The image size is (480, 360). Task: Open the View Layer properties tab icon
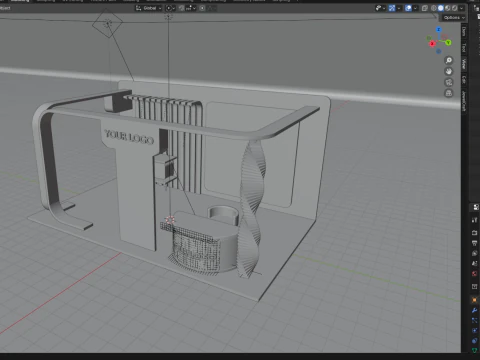tap(475, 253)
